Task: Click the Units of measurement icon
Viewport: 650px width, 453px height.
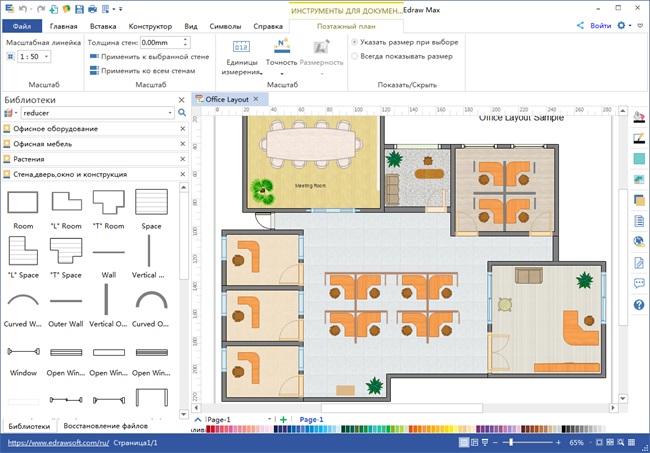Action: pos(240,47)
